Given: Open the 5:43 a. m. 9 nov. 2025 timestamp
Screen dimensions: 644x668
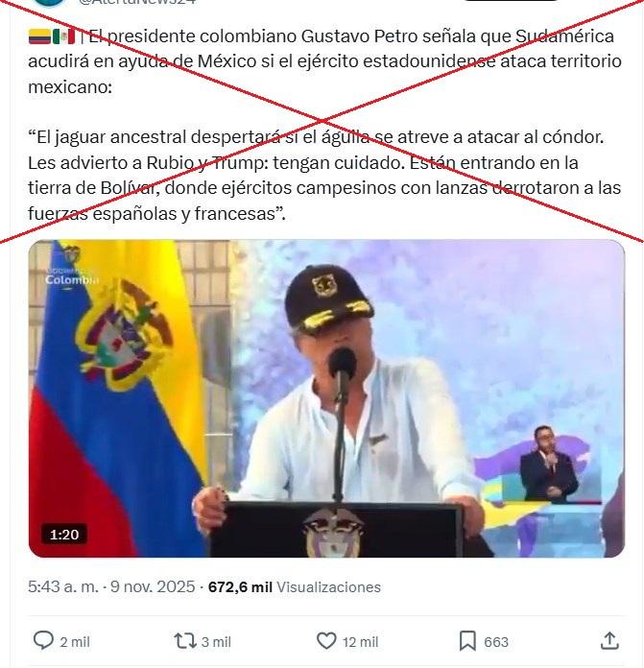Looking at the screenshot, I should [x=111, y=586].
